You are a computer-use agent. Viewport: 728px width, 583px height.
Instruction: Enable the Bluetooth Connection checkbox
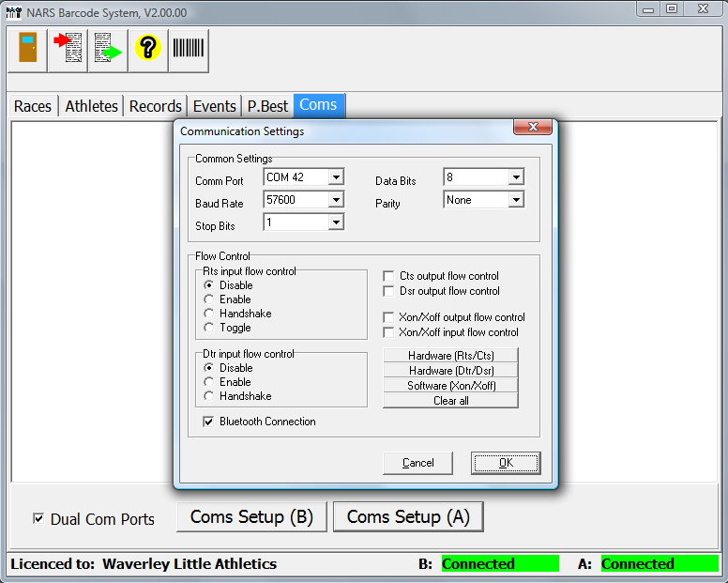[209, 422]
